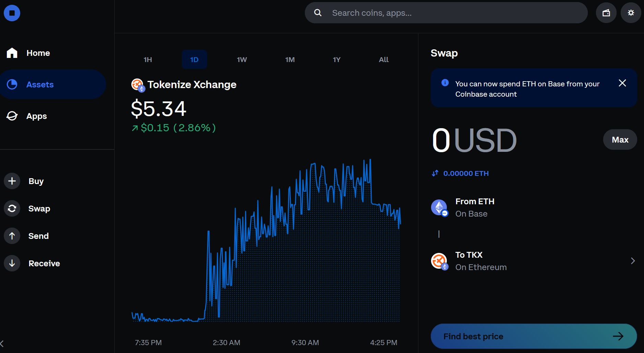Select the 1D time range tab
Image resolution: width=644 pixels, height=353 pixels.
click(x=194, y=60)
